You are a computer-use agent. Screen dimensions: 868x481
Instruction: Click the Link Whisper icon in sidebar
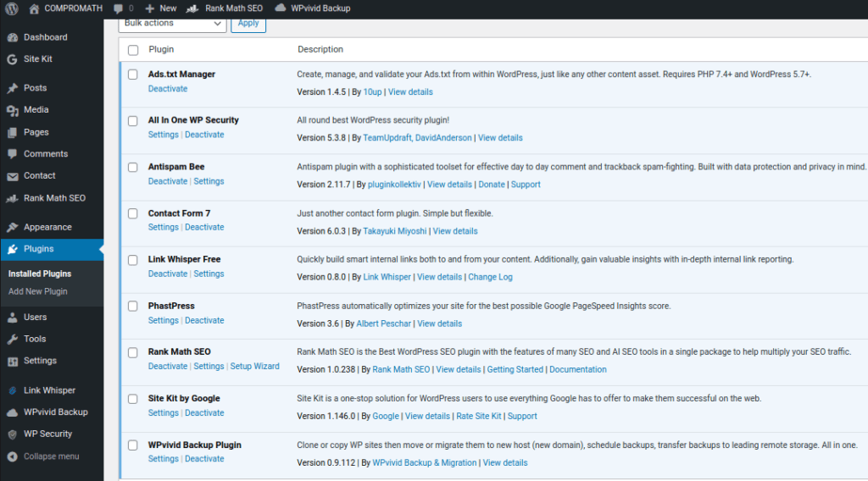pyautogui.click(x=12, y=390)
